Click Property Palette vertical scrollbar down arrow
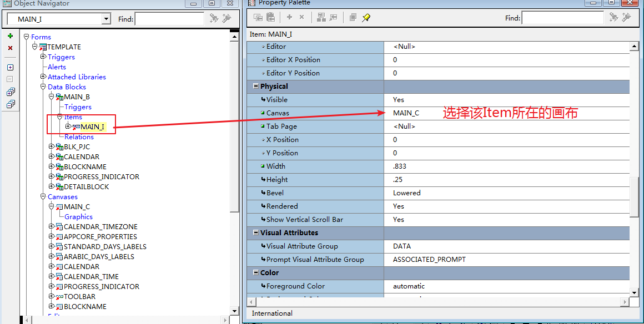644x324 pixels. coord(635,292)
